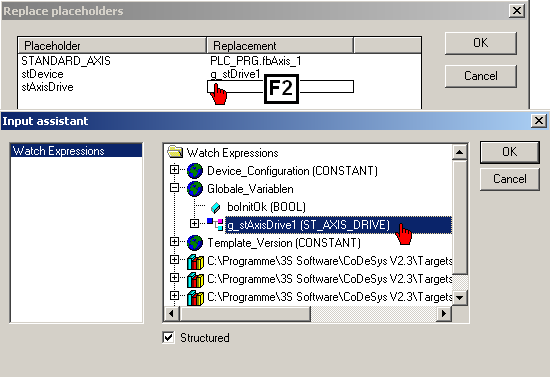Close the Replace placeholders window
The width and height of the screenshot is (553, 377).
tap(517, 11)
